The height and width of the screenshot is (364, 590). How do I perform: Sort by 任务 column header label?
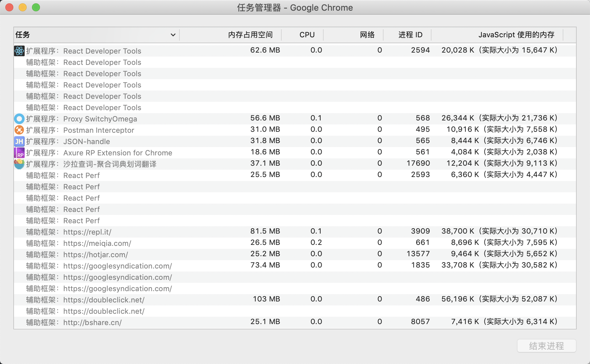23,35
